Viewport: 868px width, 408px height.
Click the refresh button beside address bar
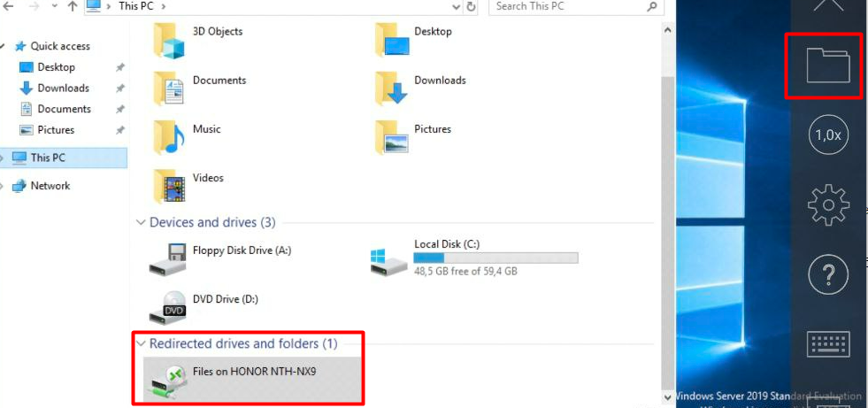pyautogui.click(x=471, y=7)
